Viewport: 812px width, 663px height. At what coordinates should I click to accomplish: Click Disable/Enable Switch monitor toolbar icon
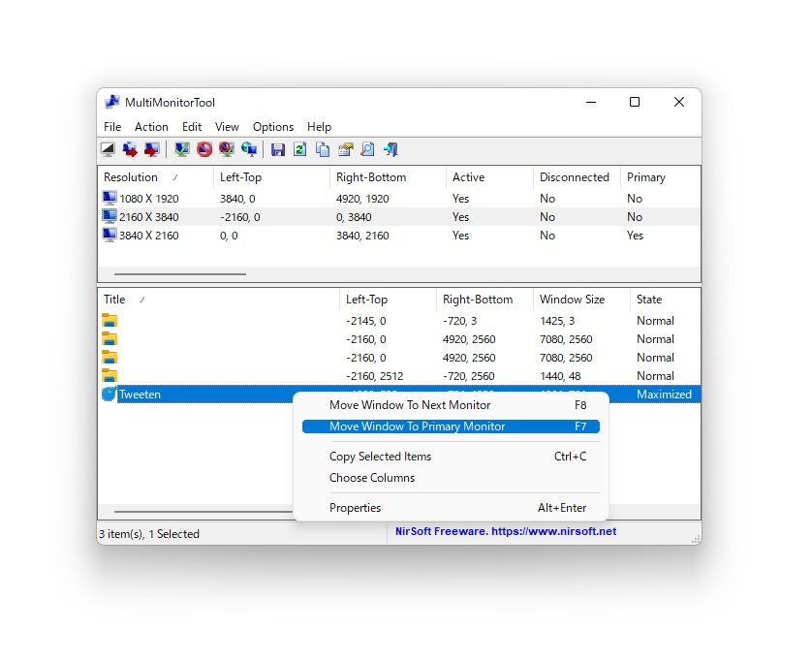click(x=227, y=149)
